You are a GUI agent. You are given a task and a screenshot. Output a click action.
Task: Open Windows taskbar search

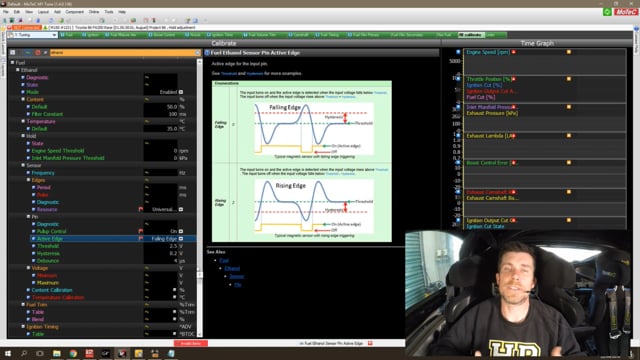[x=24, y=353]
